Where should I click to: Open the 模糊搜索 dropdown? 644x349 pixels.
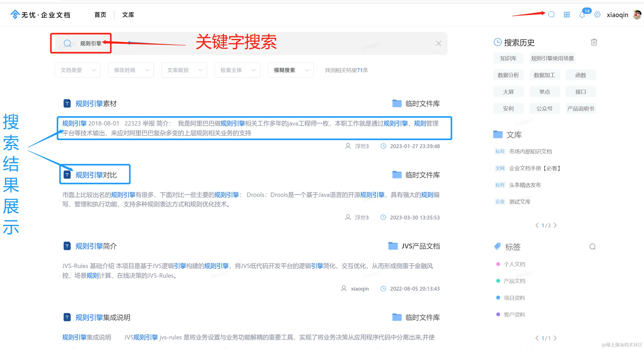(x=291, y=70)
